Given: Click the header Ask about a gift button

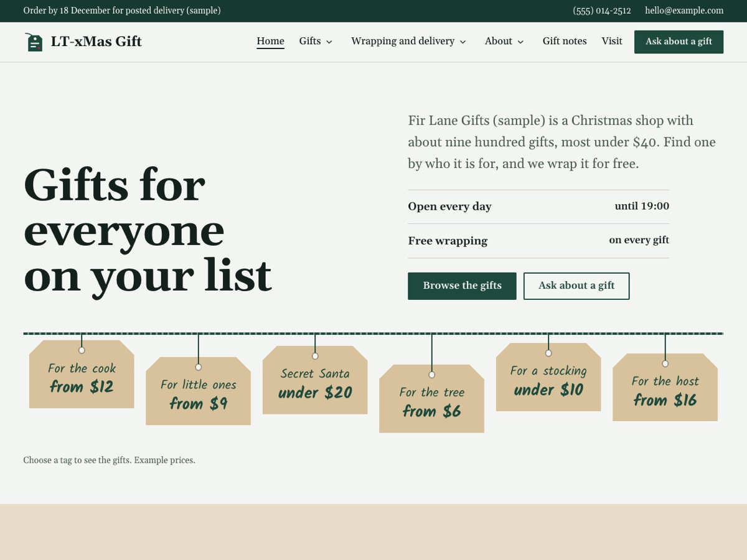Looking at the screenshot, I should tap(679, 42).
